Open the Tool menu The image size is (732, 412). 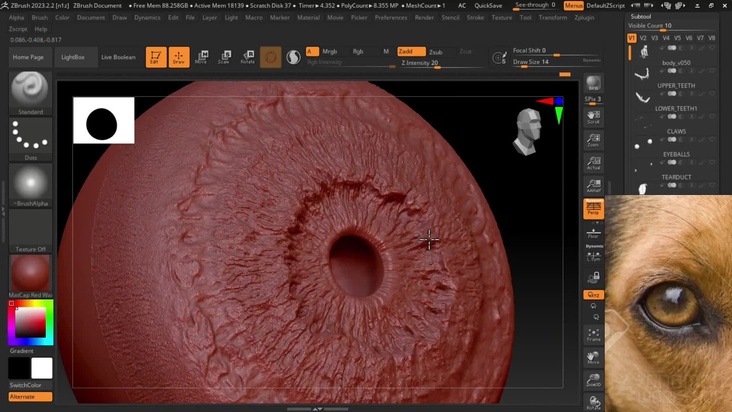click(525, 17)
